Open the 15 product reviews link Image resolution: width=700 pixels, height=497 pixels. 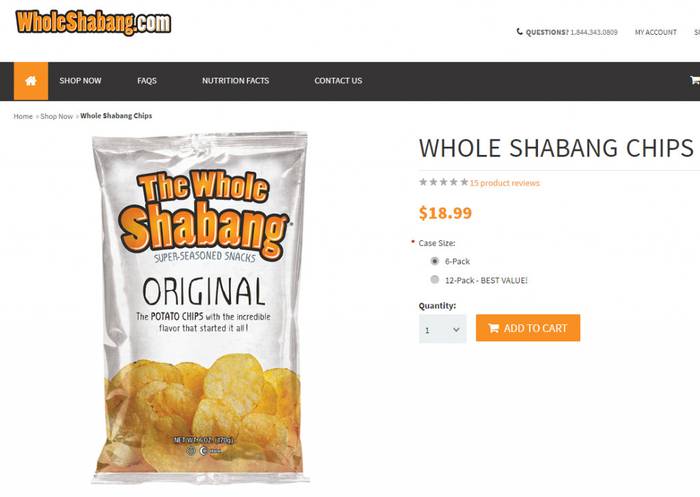click(x=504, y=183)
